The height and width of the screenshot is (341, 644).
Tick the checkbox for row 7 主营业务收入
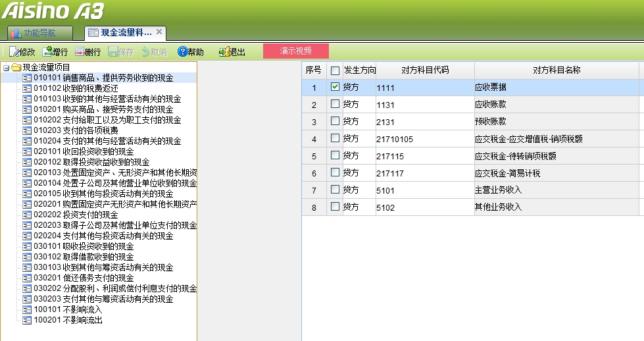[335, 190]
